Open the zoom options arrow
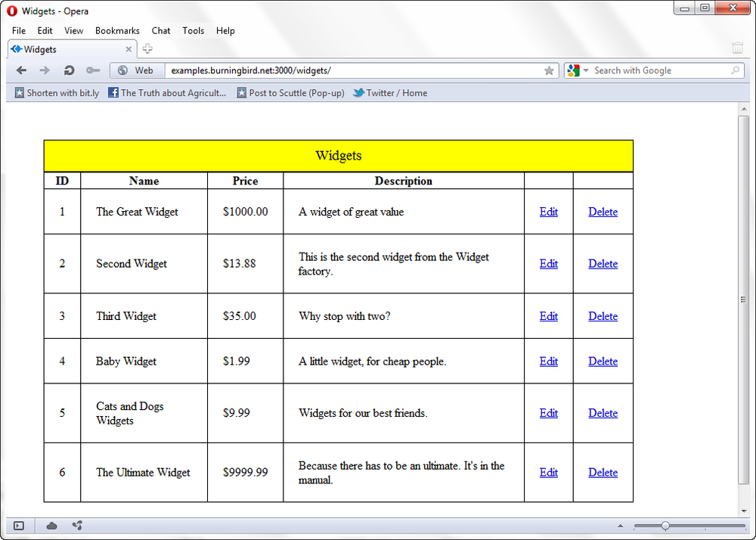 click(621, 525)
